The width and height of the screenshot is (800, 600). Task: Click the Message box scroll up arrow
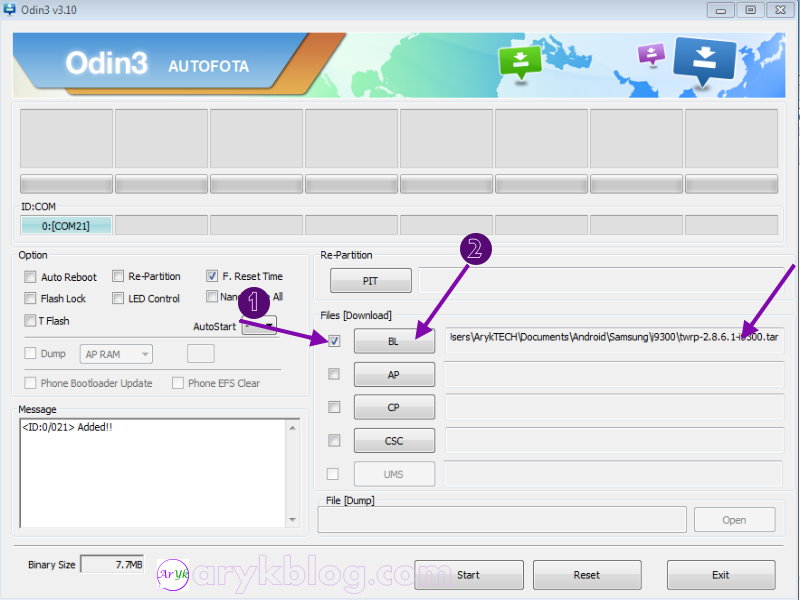coord(292,428)
